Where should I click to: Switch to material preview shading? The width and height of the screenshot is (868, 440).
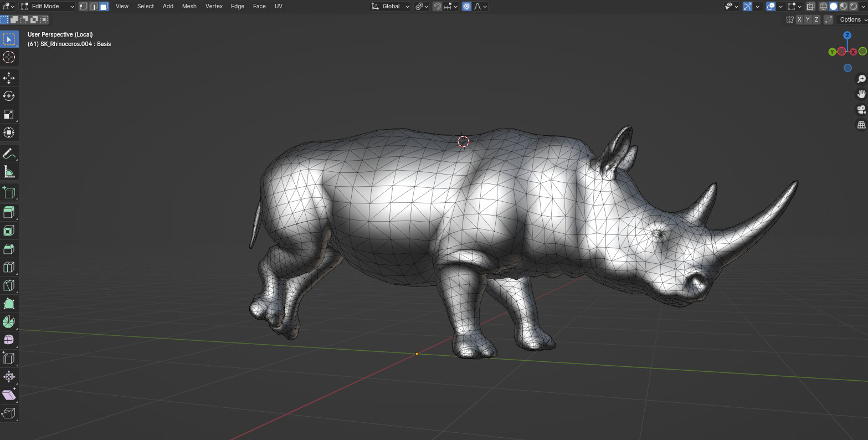tap(843, 6)
